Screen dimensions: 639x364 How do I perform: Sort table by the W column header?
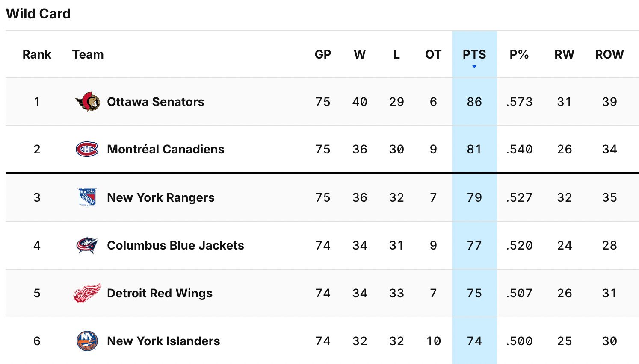click(x=360, y=54)
